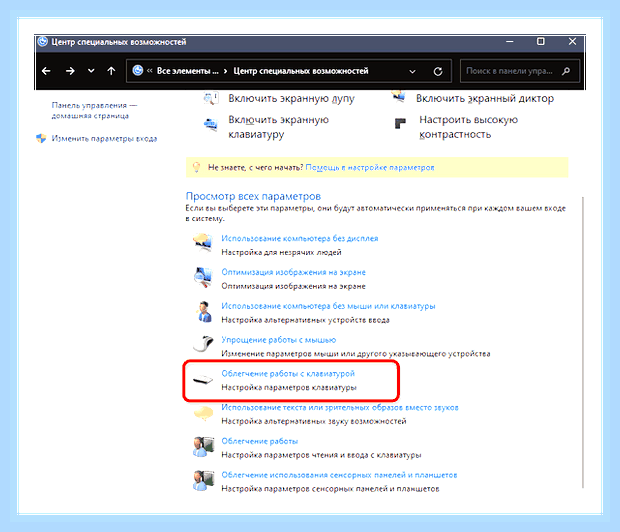The image size is (620, 532).
Task: Click text 'Настройка параметров сенсорных панелей и планшетов'
Action: coord(330,489)
